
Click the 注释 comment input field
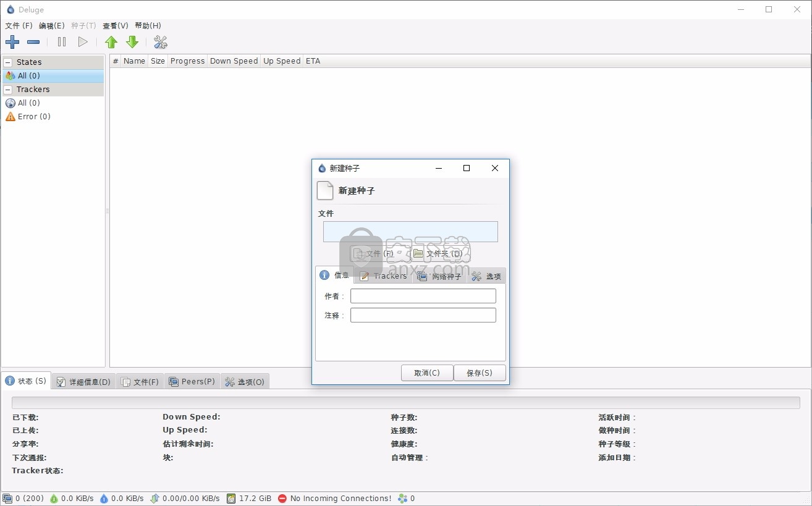[423, 315]
